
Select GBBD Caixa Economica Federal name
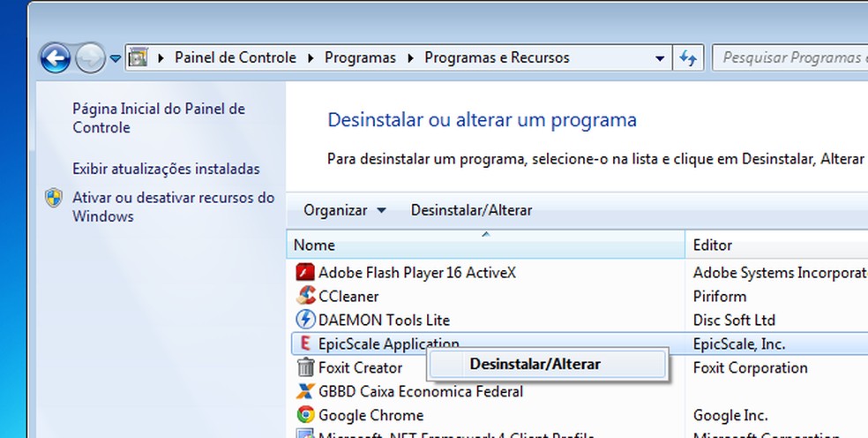421,391
